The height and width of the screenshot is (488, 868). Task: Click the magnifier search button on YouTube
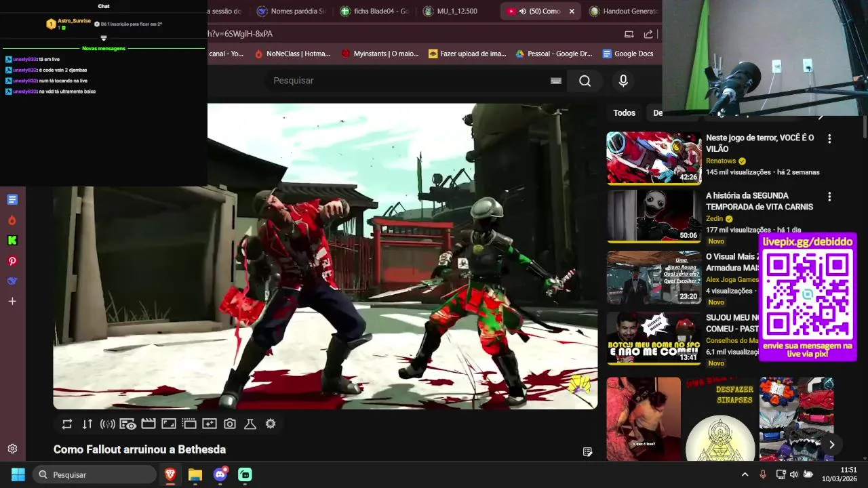(585, 81)
